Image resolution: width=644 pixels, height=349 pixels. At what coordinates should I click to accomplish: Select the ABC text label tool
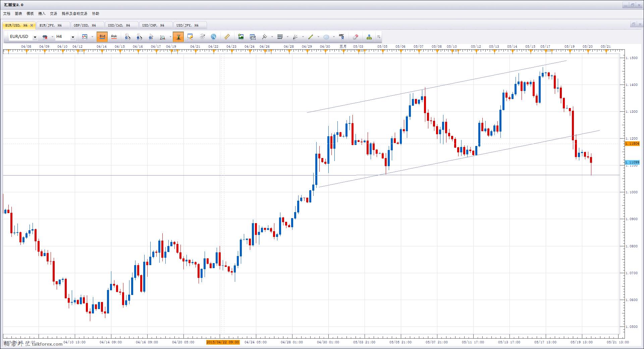tap(341, 37)
